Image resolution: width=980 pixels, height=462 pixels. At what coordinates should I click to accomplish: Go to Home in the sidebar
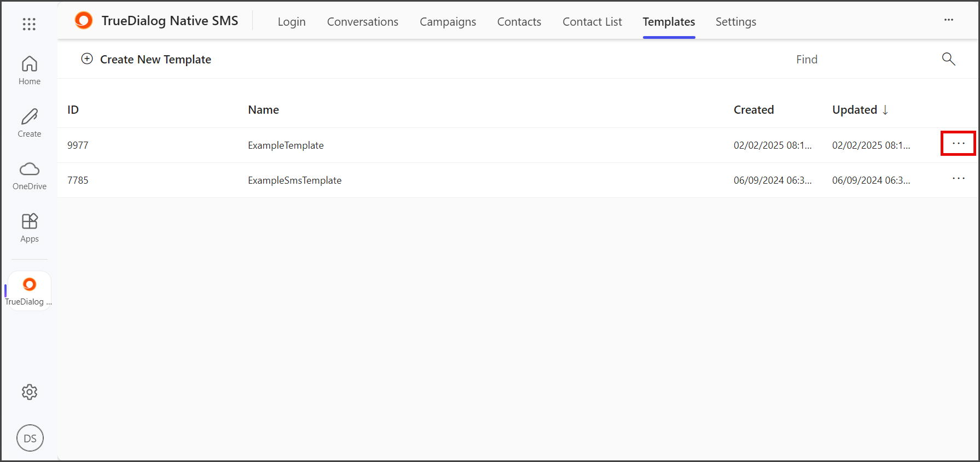pyautogui.click(x=30, y=71)
